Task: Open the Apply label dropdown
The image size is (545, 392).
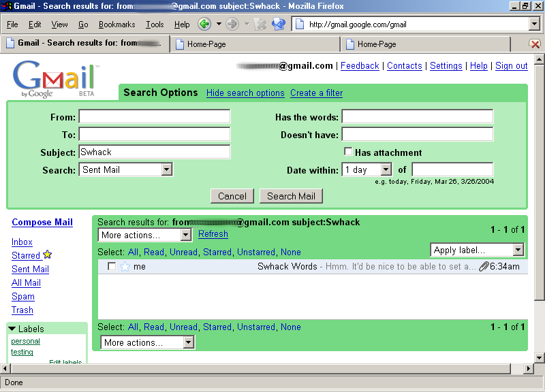Action: point(478,250)
